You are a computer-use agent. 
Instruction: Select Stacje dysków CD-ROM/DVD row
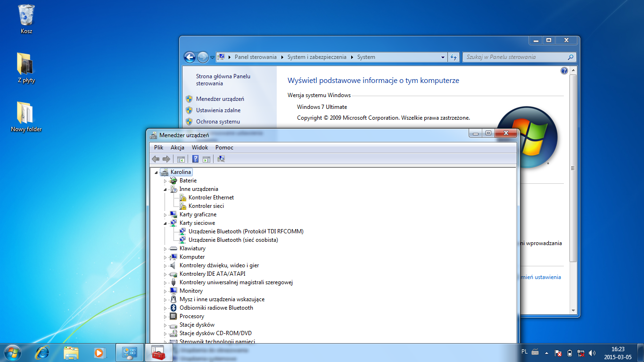[x=215, y=333]
